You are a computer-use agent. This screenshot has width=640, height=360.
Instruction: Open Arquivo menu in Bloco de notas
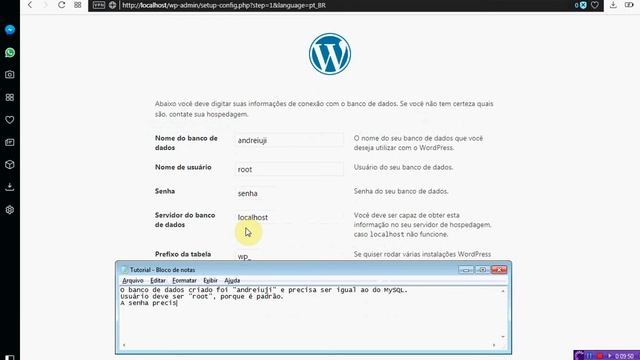pyautogui.click(x=133, y=280)
